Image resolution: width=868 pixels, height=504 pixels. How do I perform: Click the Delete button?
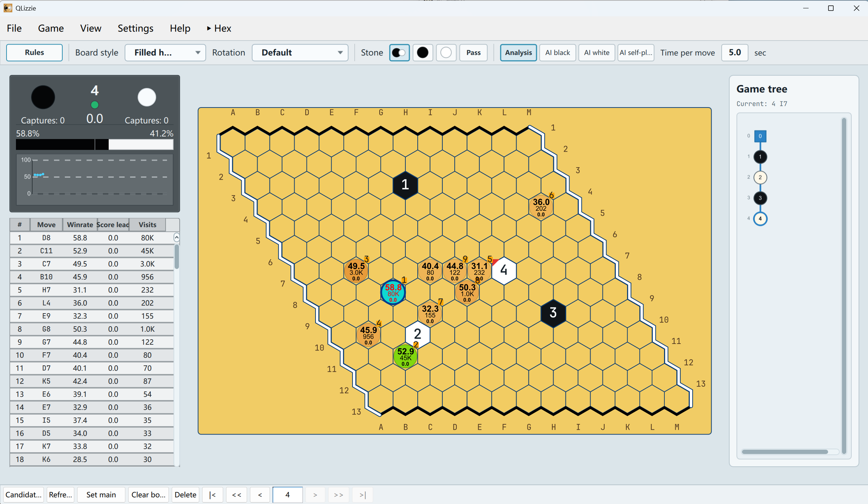(x=185, y=495)
